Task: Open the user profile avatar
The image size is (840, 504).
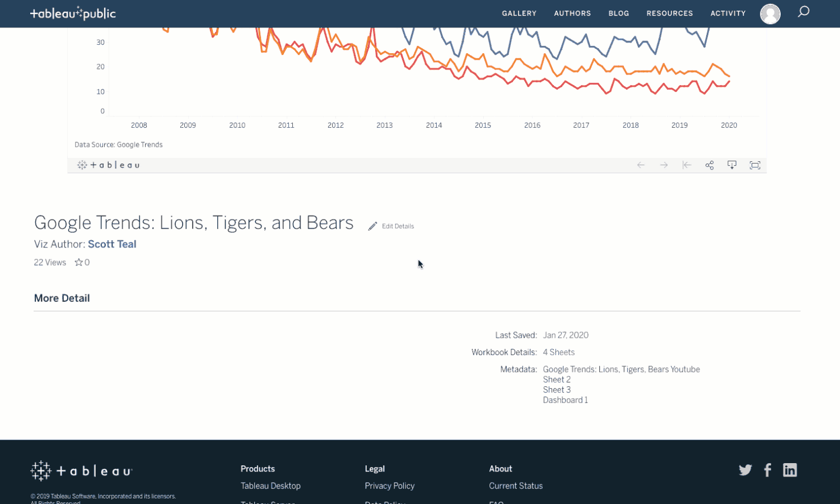Action: point(770,14)
